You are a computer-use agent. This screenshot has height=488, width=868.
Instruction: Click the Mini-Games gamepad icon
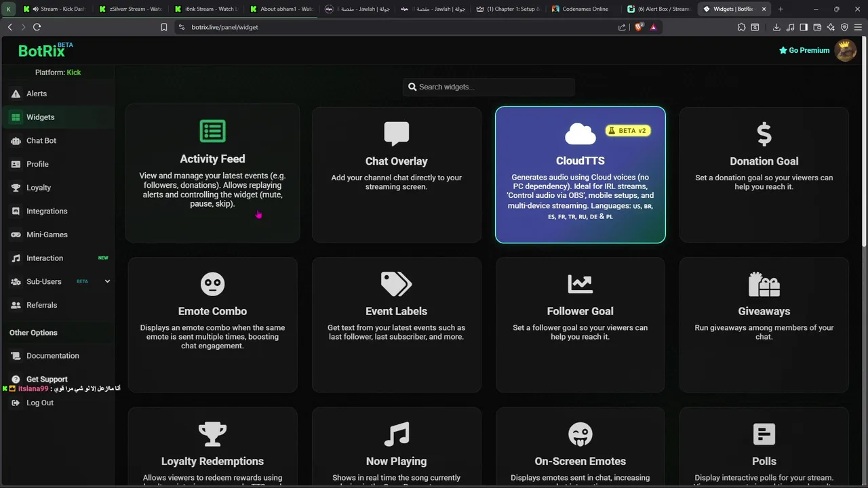pyautogui.click(x=16, y=235)
